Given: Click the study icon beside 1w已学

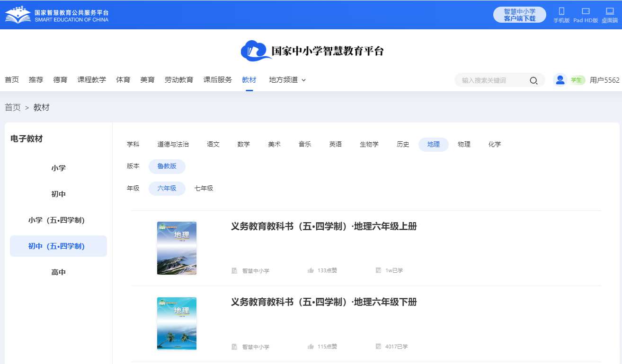Looking at the screenshot, I should tap(378, 270).
